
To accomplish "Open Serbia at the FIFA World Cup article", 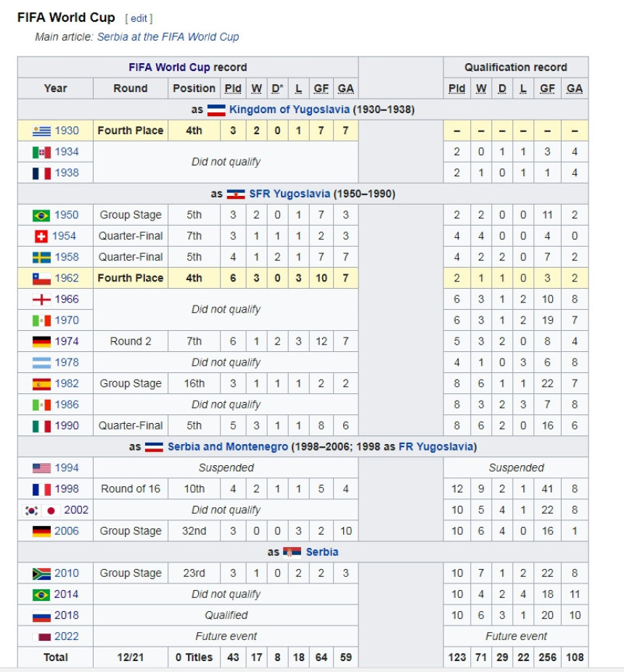I will tap(168, 36).
